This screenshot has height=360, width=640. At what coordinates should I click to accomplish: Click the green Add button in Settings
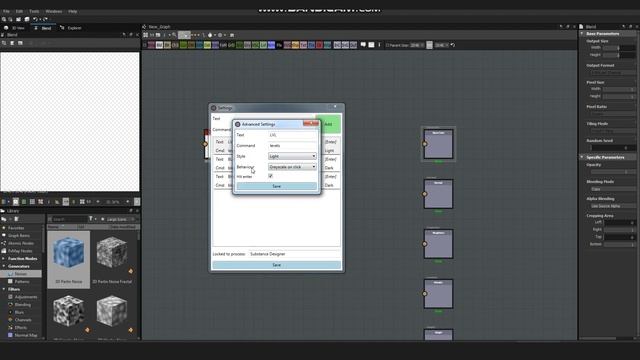click(328, 124)
